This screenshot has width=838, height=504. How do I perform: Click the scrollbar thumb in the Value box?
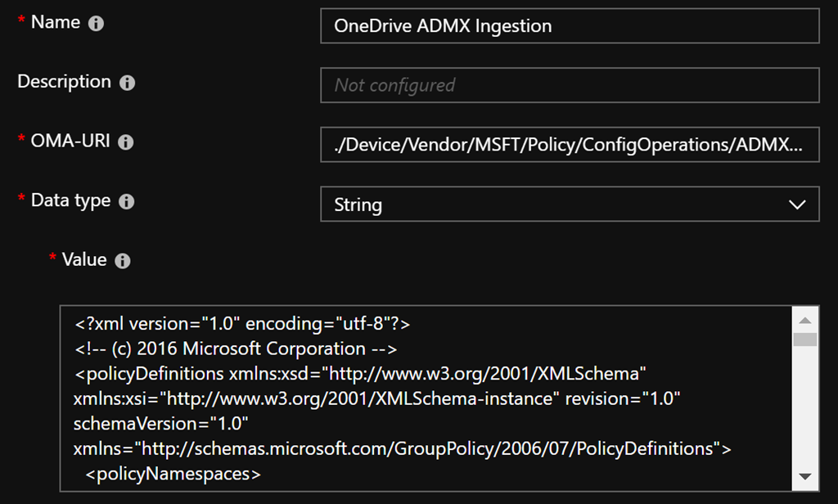(805, 339)
